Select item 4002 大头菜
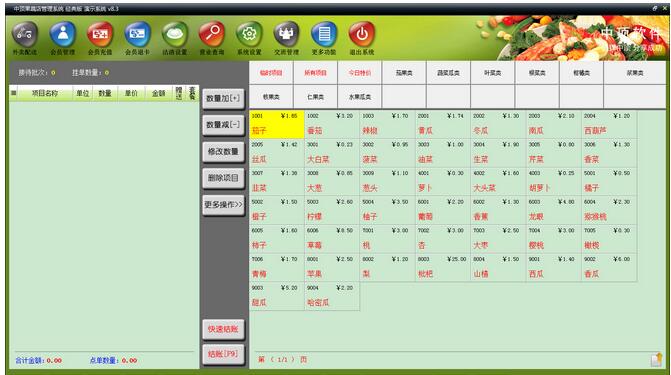Image resolution: width=671 pixels, height=375 pixels. (x=498, y=182)
